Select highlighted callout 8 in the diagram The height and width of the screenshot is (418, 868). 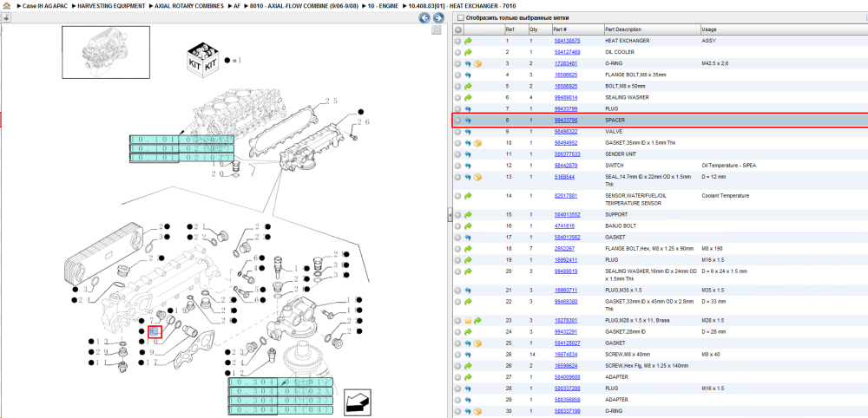(x=155, y=332)
